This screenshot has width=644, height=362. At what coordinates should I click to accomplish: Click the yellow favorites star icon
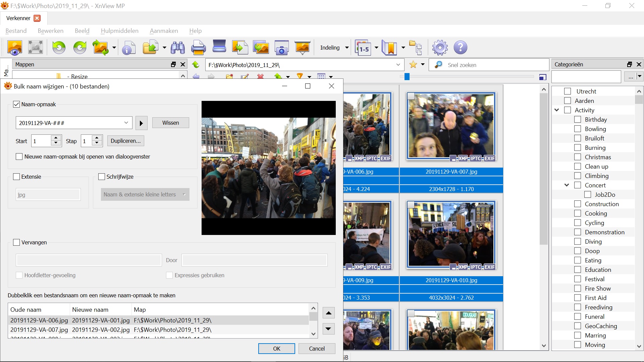click(413, 65)
